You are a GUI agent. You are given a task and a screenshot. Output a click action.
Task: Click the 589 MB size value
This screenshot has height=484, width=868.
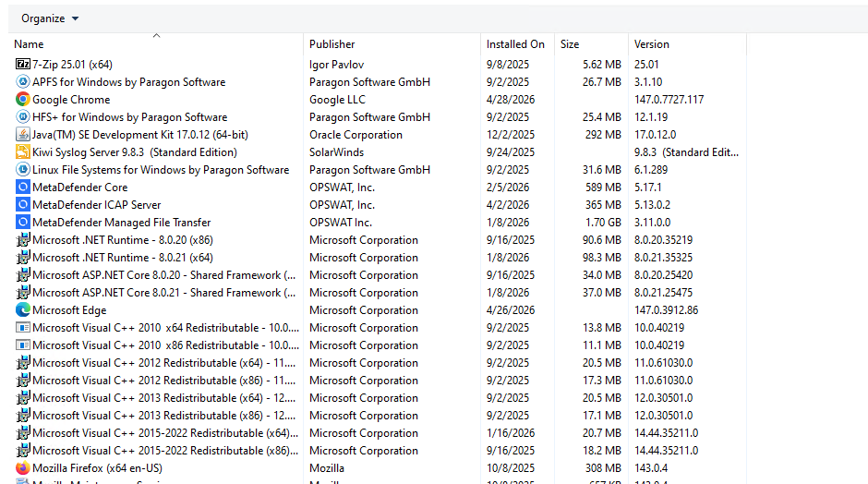click(x=603, y=188)
